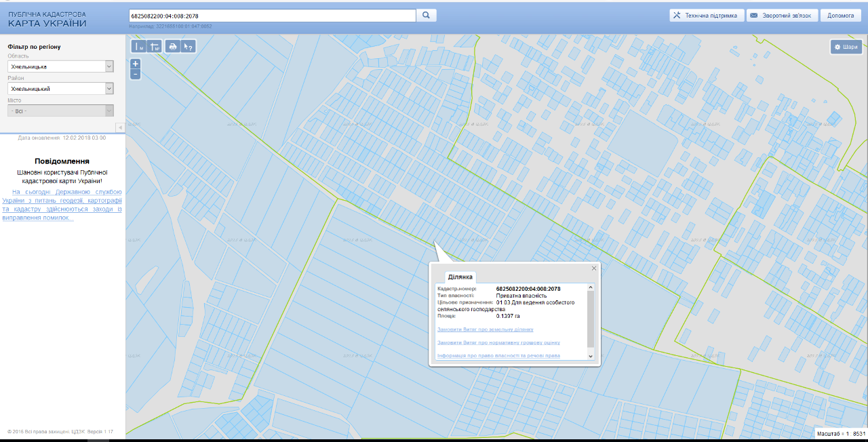The height and width of the screenshot is (442, 868).
Task: Open Технічна підтримка
Action: coord(707,15)
